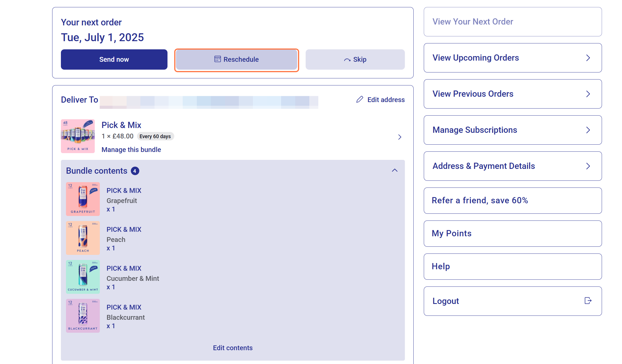Open View Previous Orders menu item
Image resolution: width=622 pixels, height=364 pixels.
[513, 94]
